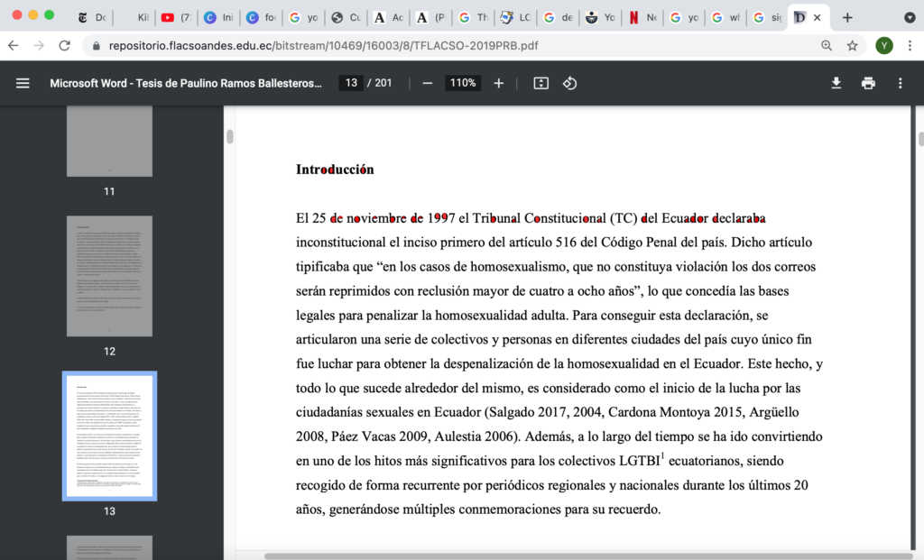Switch to the 'Cu' globe icon tab
This screenshot has width=924, height=560.
click(x=346, y=18)
